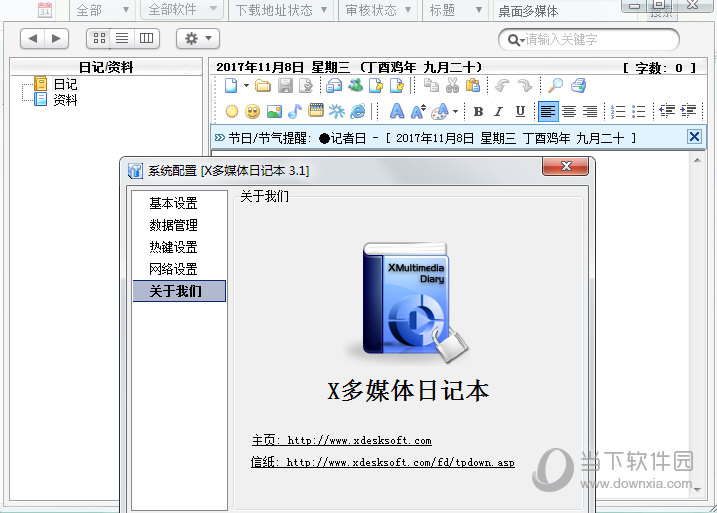This screenshot has height=513, width=717.
Task: Increase paragraph indent
Action: point(688,111)
